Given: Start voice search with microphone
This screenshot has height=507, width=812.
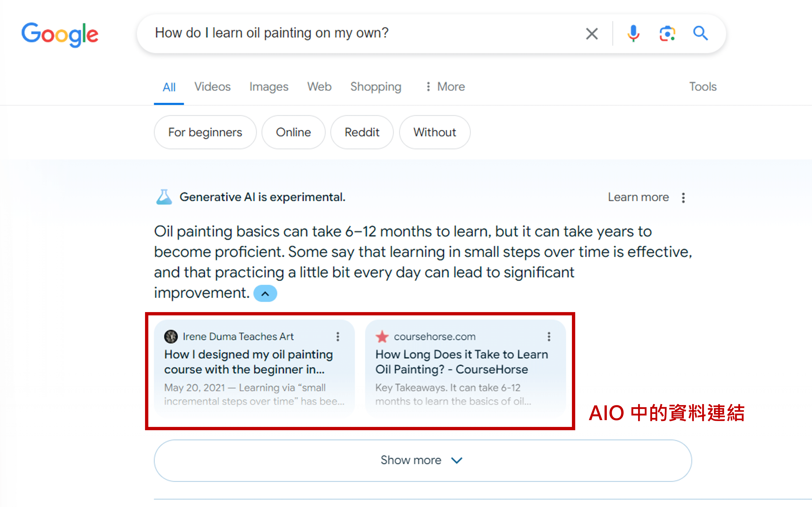Looking at the screenshot, I should [633, 34].
